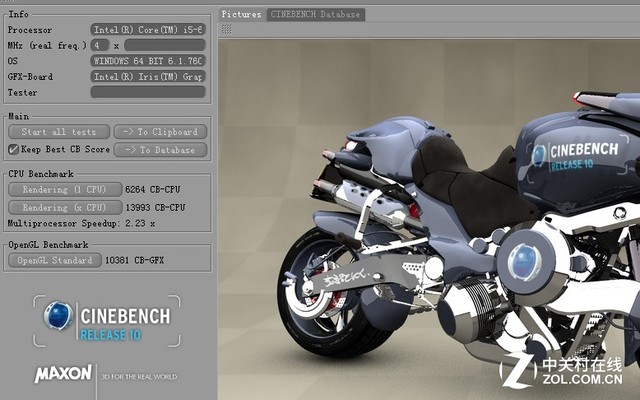
Task: Click the OS info field
Action: pyautogui.click(x=148, y=61)
